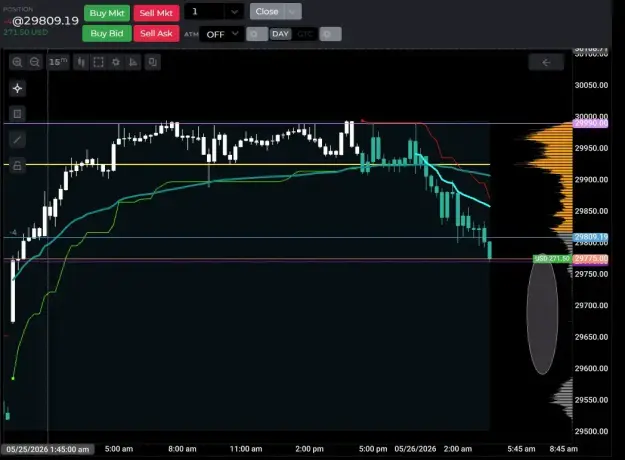Click Sell Mkt button
The image size is (625, 460).
156,13
